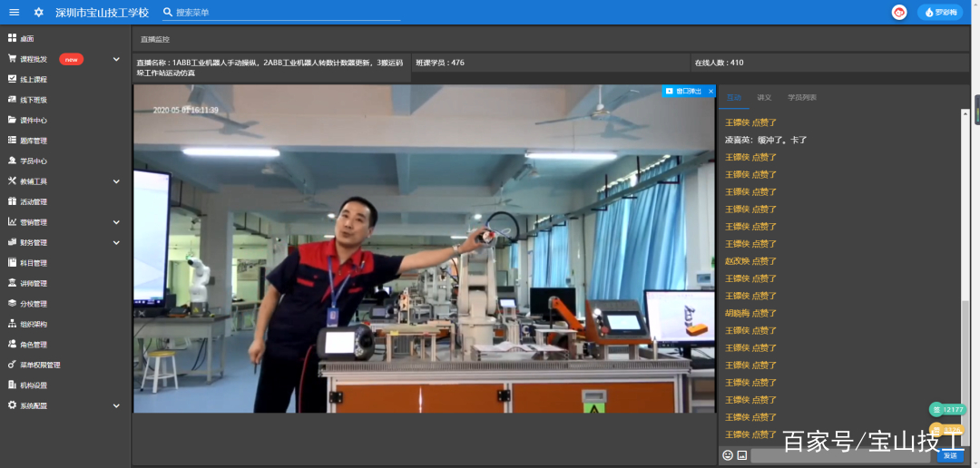Click the search magnifier icon
980x468 pixels.
168,13
